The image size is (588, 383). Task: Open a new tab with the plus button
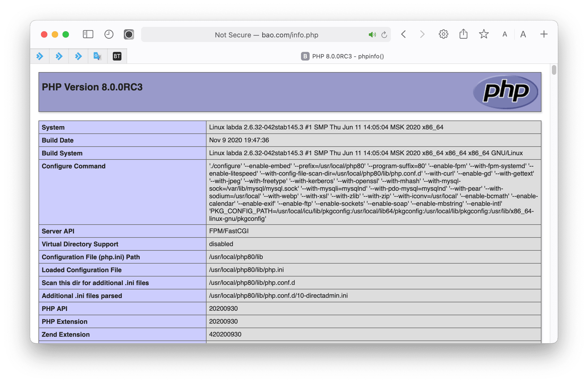pyautogui.click(x=544, y=34)
